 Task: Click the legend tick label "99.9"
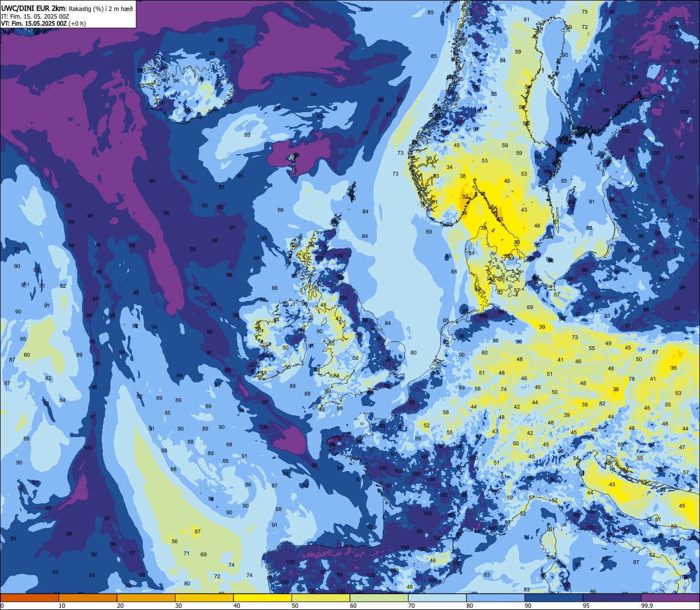647,606
